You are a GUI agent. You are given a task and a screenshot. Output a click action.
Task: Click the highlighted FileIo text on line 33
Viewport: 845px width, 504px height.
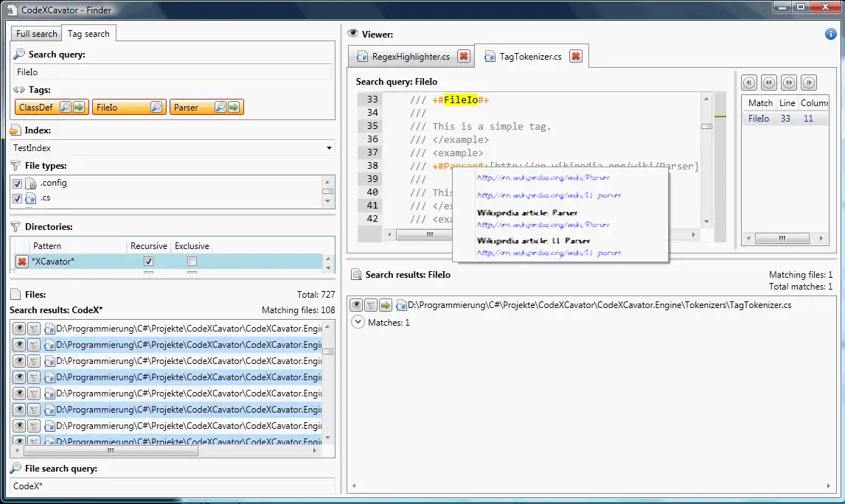point(461,99)
